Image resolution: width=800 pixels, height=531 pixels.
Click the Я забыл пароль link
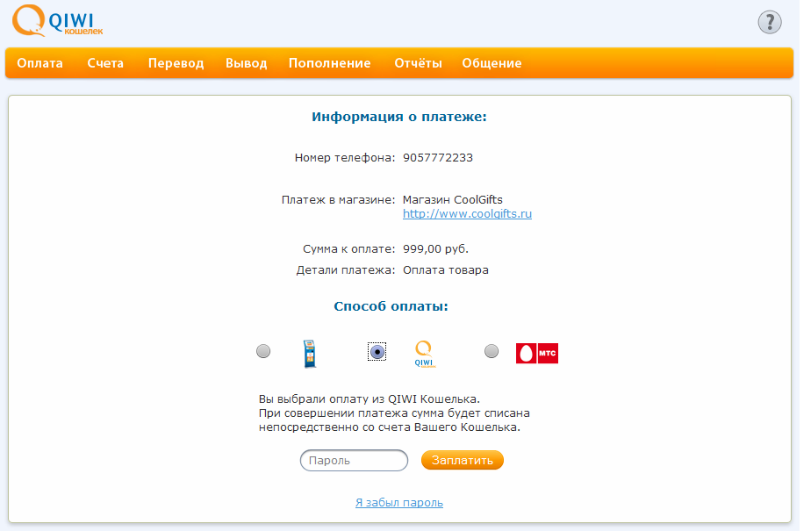[x=399, y=502]
